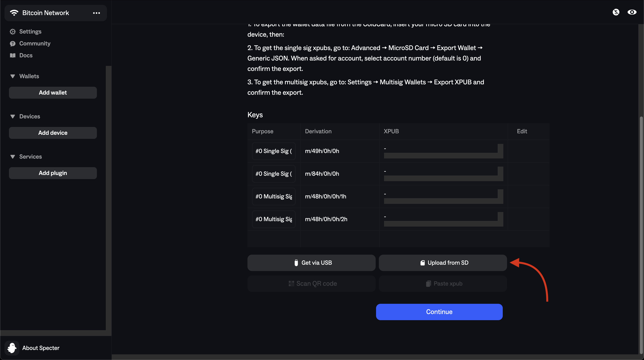
Task: Click Upload from SD button
Action: (x=443, y=263)
